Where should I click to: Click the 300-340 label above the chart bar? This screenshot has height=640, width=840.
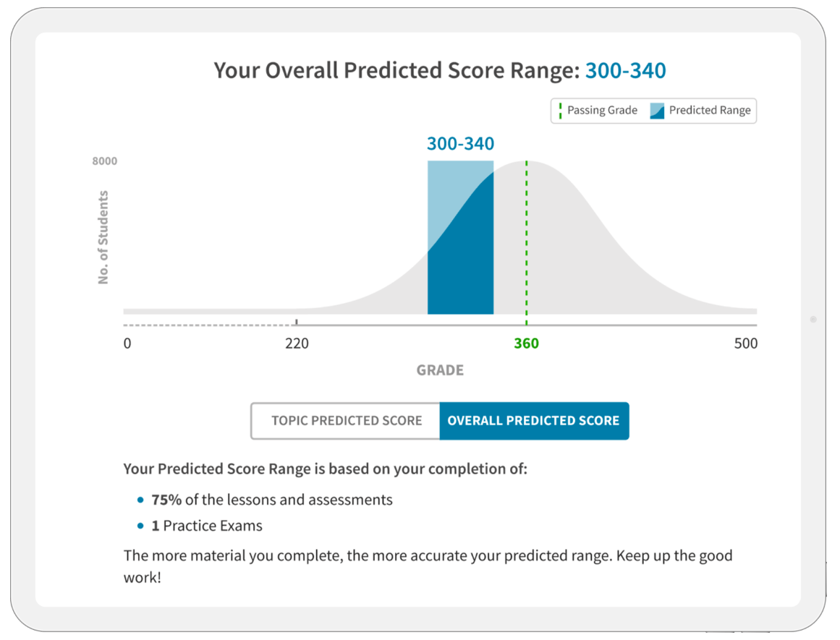point(460,144)
